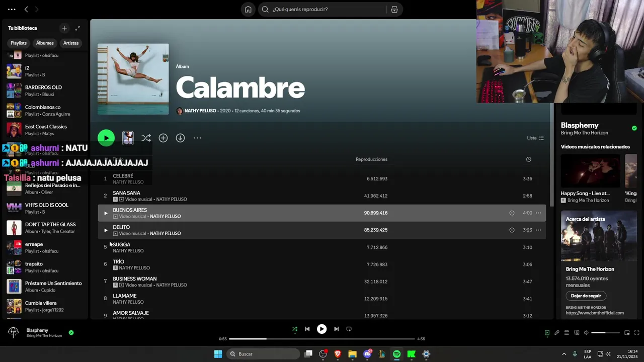This screenshot has height=362, width=644.
Task: Open NATHY PELUSO artist link under album title
Action: coord(200,111)
